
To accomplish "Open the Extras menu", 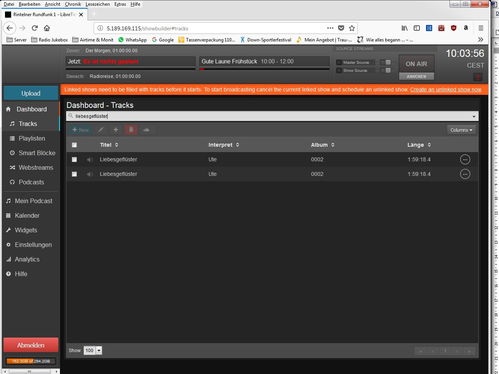I will (x=120, y=4).
